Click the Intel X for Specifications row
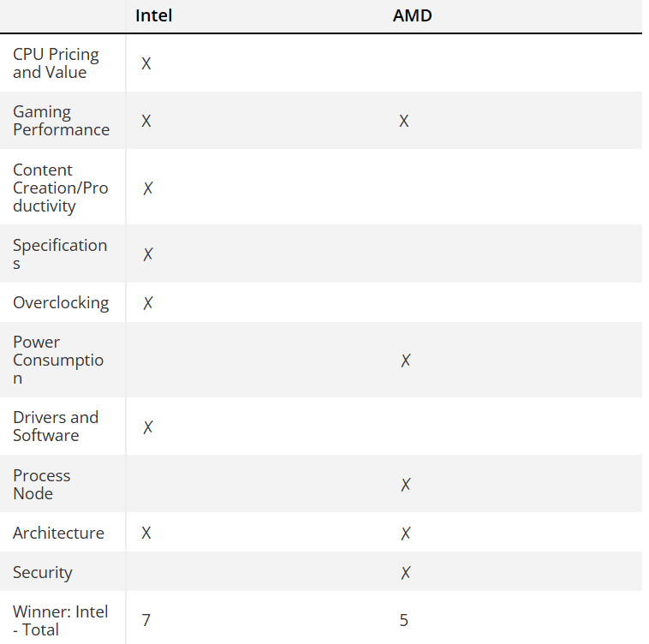649x644 pixels. (148, 253)
